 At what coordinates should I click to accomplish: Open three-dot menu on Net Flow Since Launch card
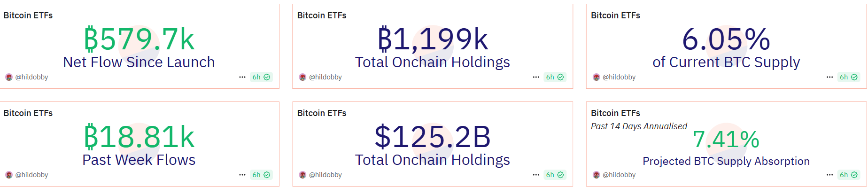click(x=242, y=77)
